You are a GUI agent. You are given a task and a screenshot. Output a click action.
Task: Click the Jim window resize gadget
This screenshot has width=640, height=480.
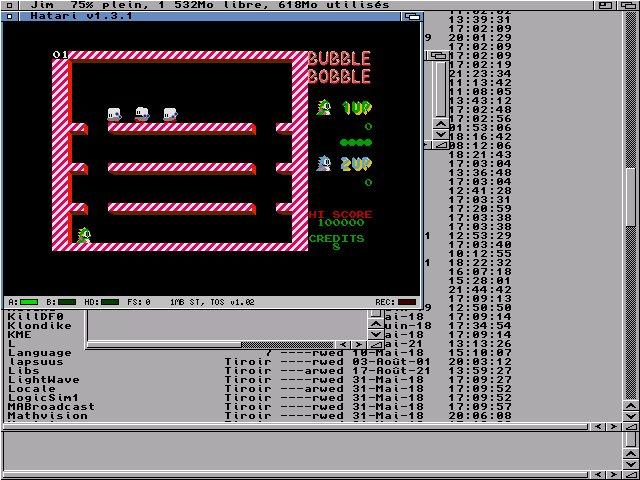coord(630,427)
